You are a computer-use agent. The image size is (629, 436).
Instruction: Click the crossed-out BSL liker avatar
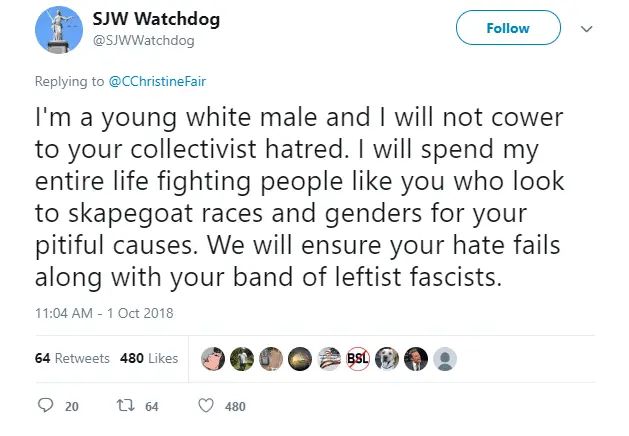tap(358, 358)
